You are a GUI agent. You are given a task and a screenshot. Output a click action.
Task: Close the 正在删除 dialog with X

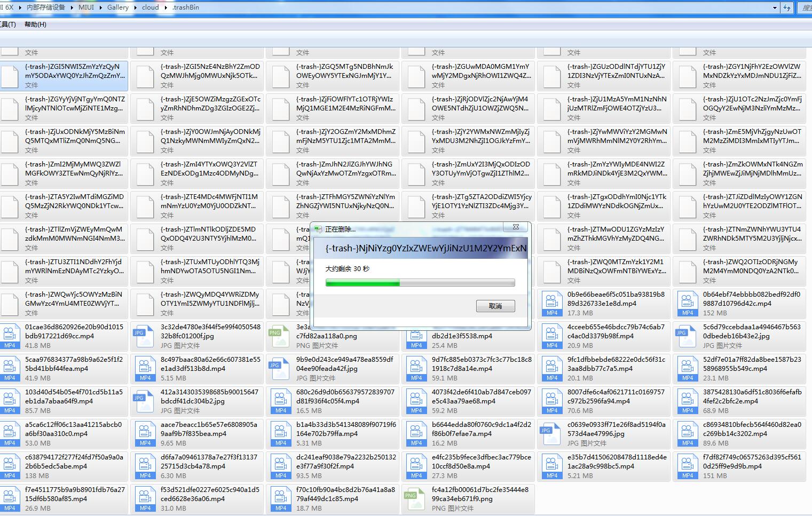[x=516, y=227]
